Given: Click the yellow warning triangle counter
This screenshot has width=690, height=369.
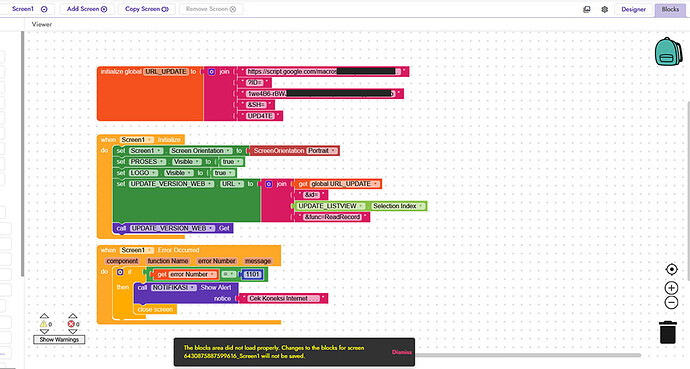Looking at the screenshot, I should (x=44, y=324).
